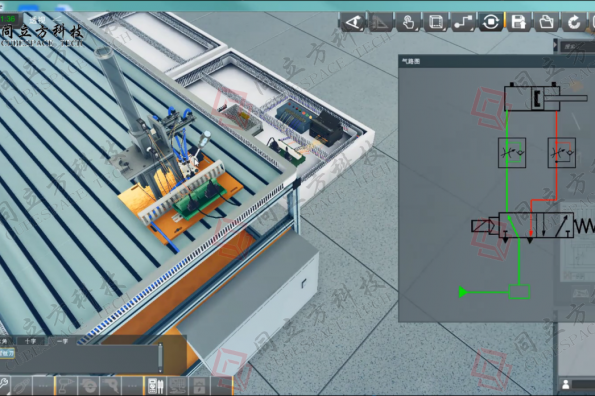595x396 pixels.
Task: Click the search input field on right
Action: pyautogui.click(x=578, y=46)
